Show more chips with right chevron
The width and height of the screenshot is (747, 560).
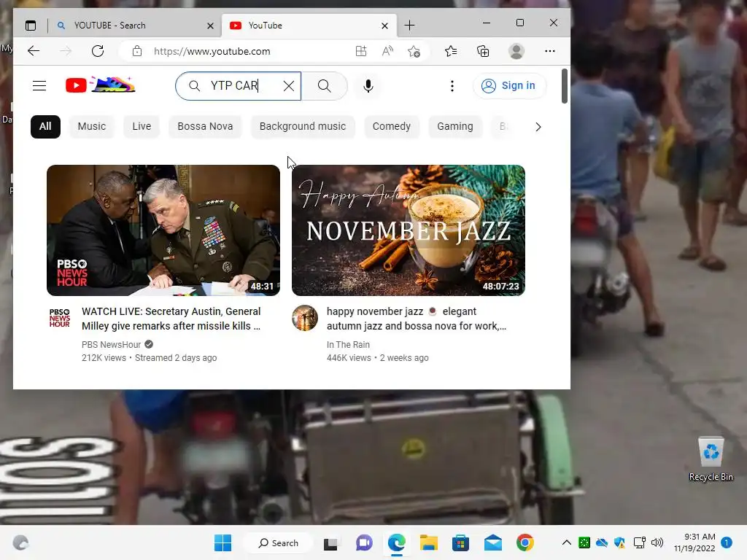[538, 127]
